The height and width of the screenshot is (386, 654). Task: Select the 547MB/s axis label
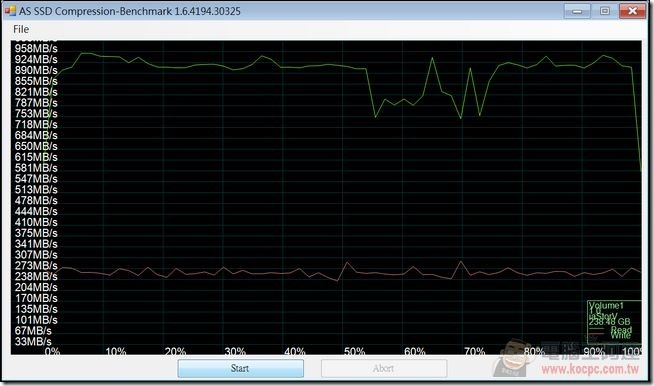point(36,179)
